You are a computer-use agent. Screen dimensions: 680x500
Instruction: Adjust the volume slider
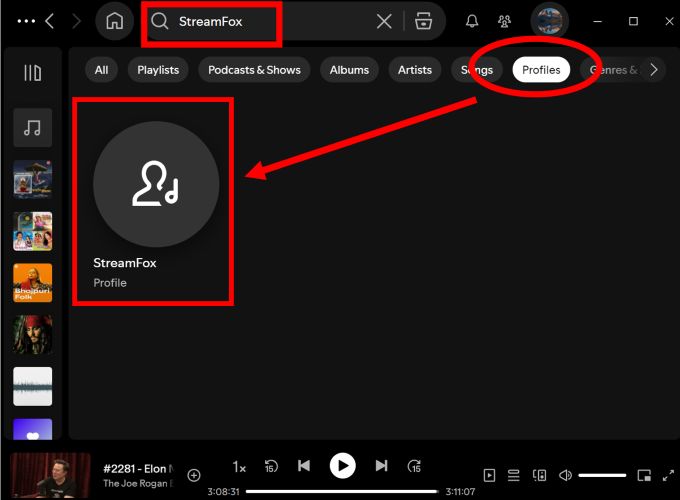tap(602, 475)
